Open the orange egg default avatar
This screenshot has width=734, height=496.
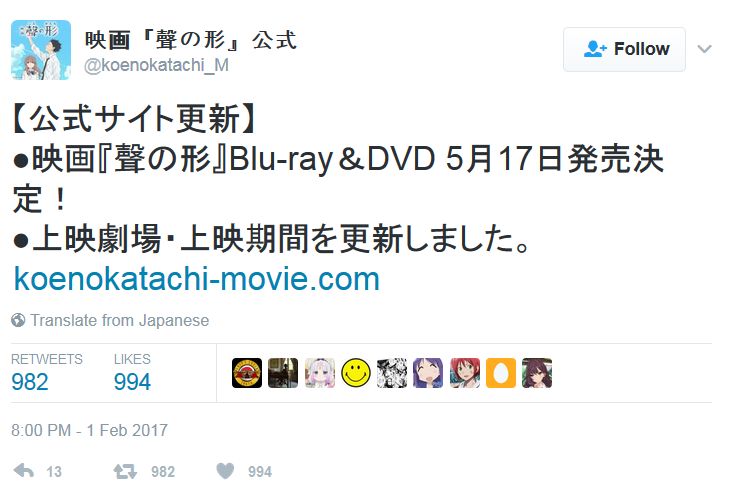pos(501,373)
